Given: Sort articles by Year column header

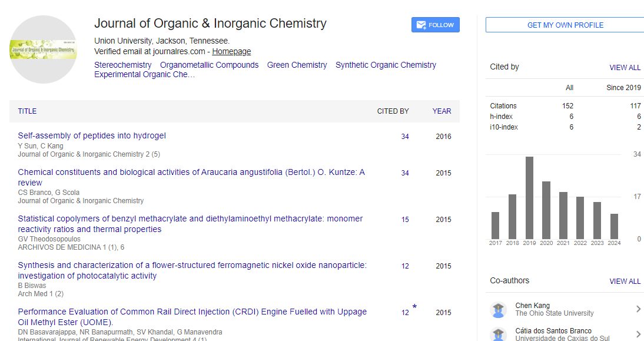Looking at the screenshot, I should [x=441, y=111].
